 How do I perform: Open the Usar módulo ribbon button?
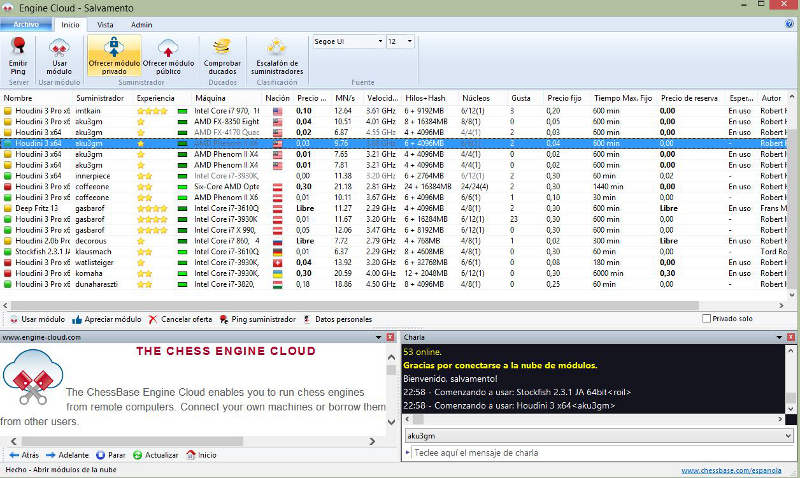[59, 56]
